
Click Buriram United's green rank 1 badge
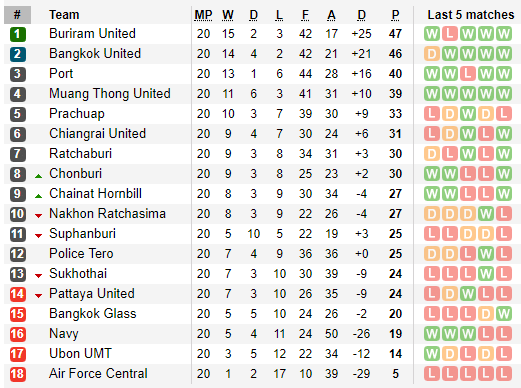[18, 34]
